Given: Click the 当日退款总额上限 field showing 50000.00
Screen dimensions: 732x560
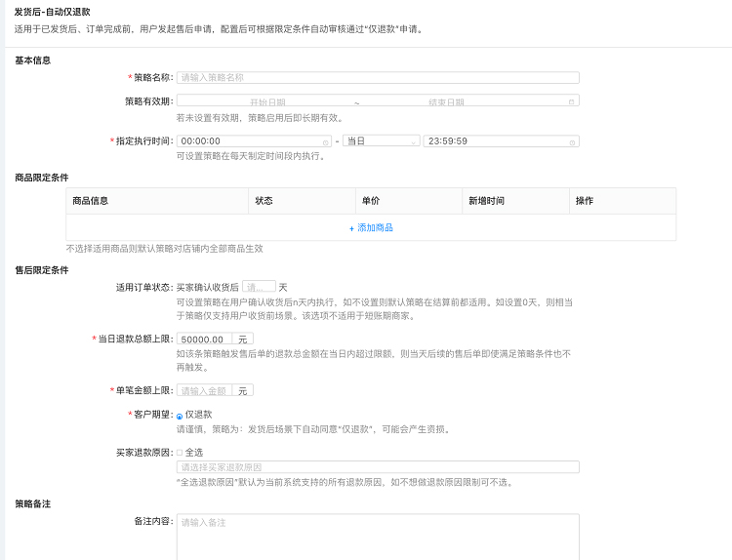Looking at the screenshot, I should tap(204, 339).
